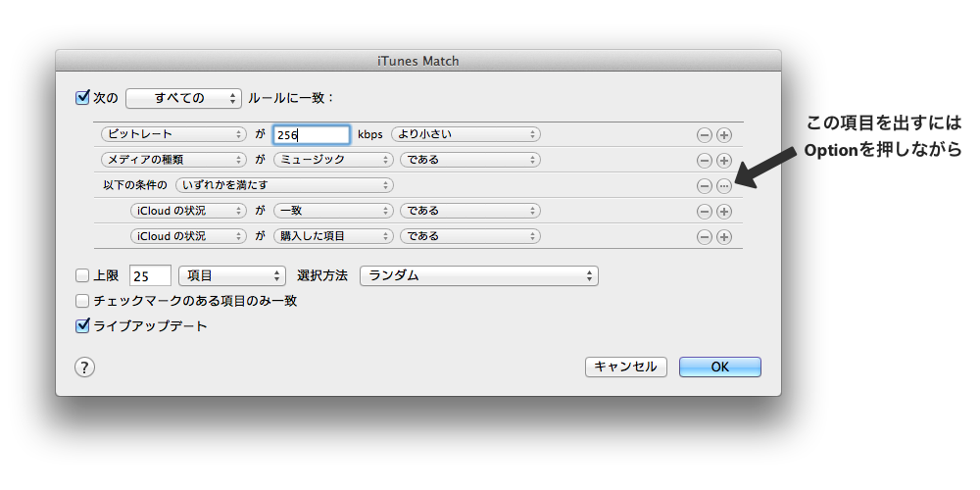Open the いずれかを満たす condition dropdown
Image resolution: width=980 pixels, height=490 pixels.
(x=284, y=185)
